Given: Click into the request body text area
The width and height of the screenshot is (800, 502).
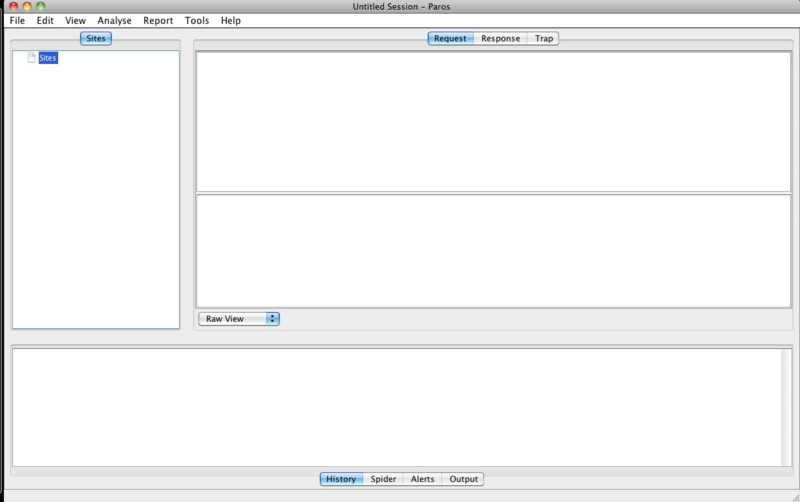Looking at the screenshot, I should pyautogui.click(x=493, y=251).
